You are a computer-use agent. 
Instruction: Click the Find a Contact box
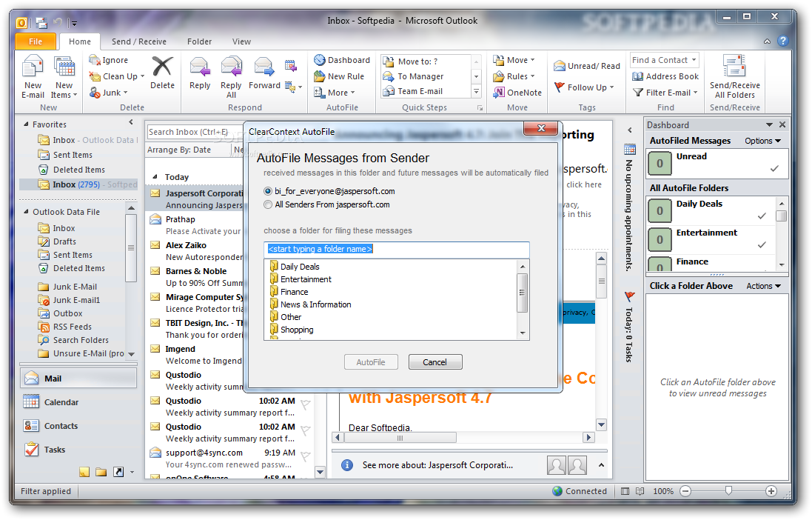pos(665,60)
